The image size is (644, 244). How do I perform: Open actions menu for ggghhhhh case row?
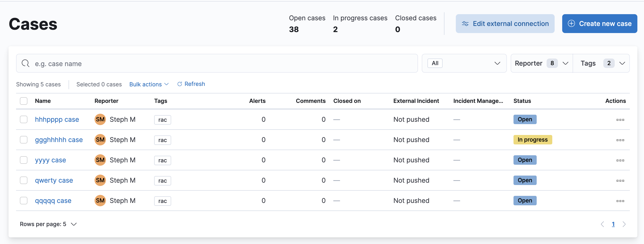coord(620,140)
